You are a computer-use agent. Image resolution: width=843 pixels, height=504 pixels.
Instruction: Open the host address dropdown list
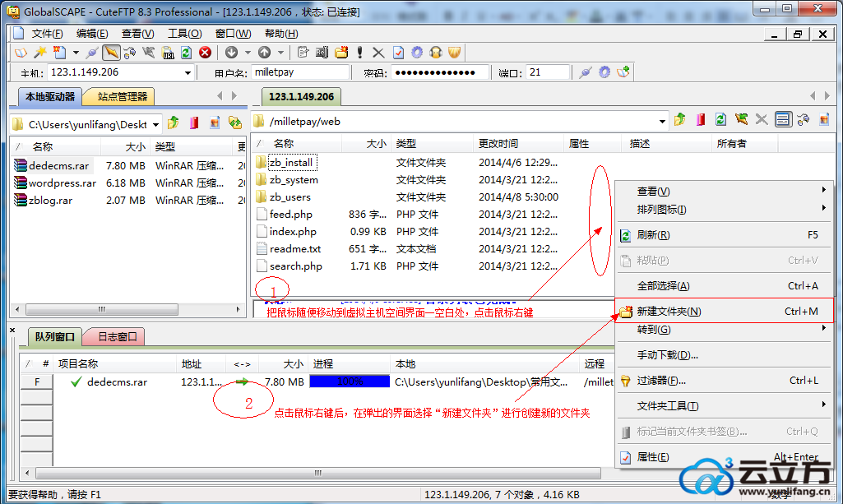tap(188, 72)
